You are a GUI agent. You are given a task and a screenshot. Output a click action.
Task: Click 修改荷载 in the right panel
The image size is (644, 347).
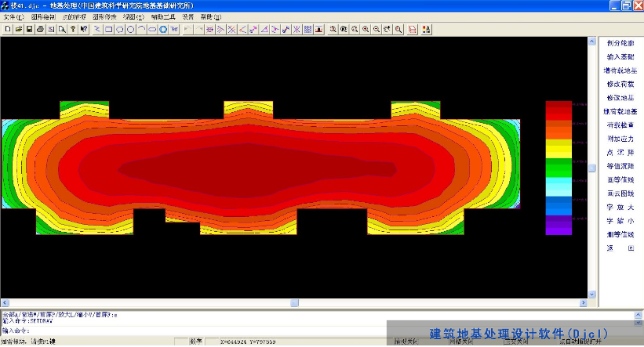pos(620,84)
